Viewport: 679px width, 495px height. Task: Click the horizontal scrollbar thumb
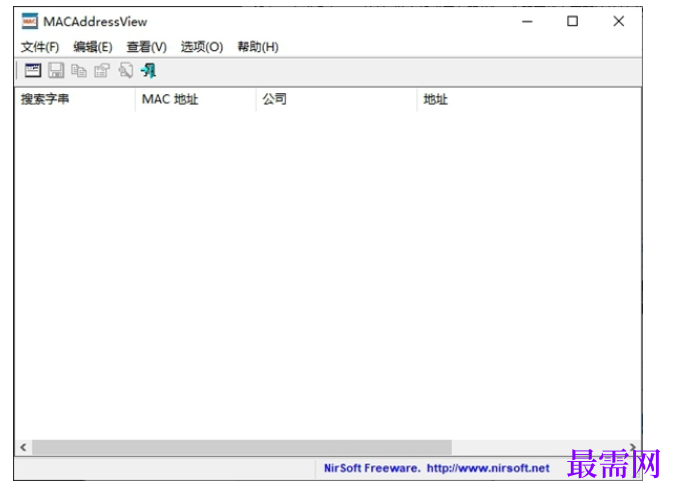pyautogui.click(x=242, y=447)
